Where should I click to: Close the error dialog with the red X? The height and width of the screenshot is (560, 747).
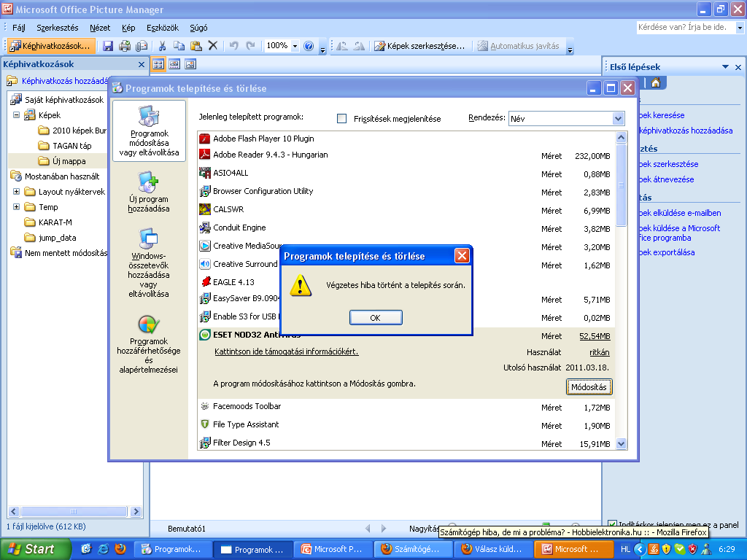click(x=462, y=256)
